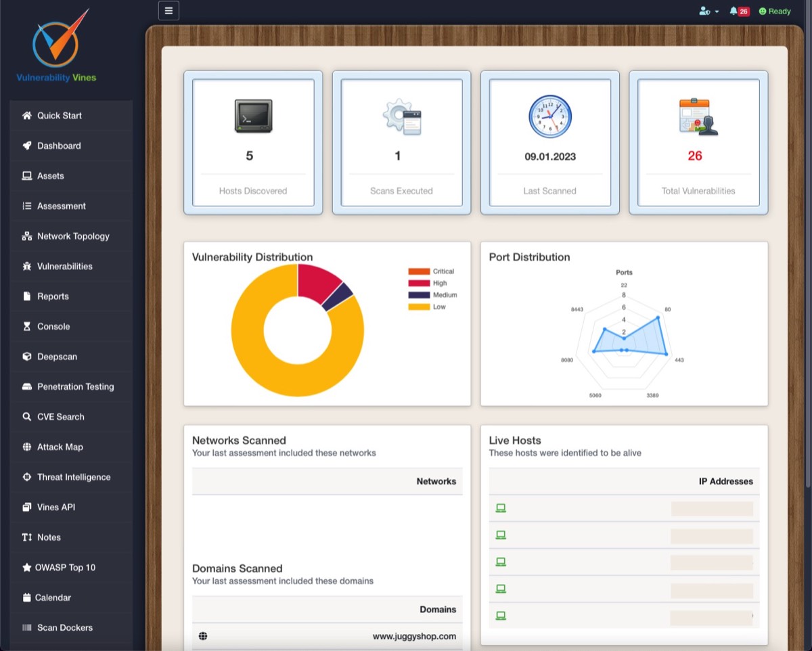Click the red 26 total vulnerabilities count
Viewport: 812px width, 651px height.
695,156
